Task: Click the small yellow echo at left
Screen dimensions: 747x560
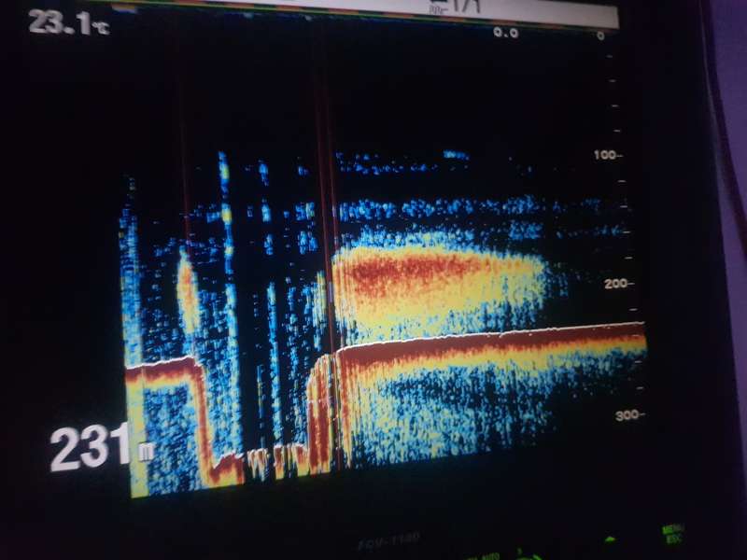Action: coord(187,294)
